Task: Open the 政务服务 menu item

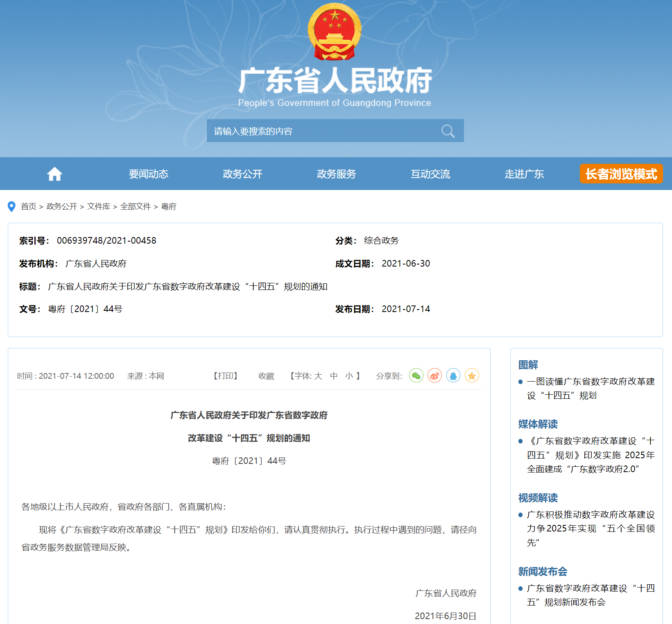Action: [x=336, y=174]
